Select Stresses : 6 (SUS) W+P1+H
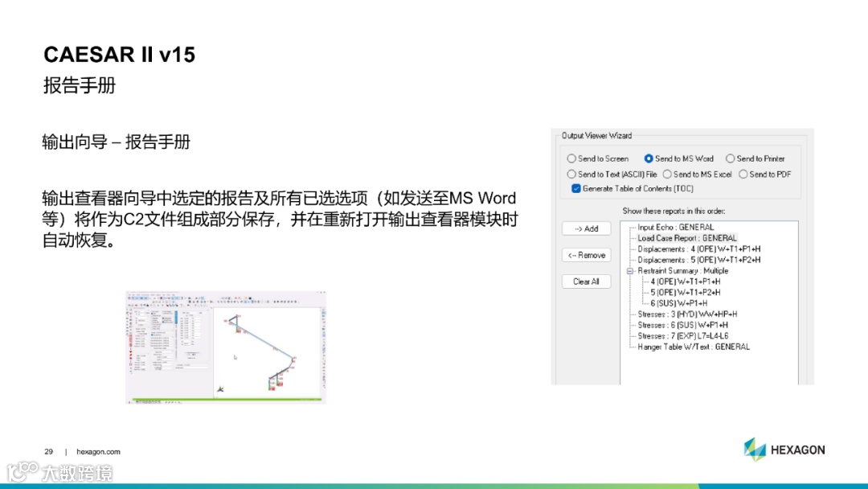Viewport: 868px width, 489px height. point(682,325)
